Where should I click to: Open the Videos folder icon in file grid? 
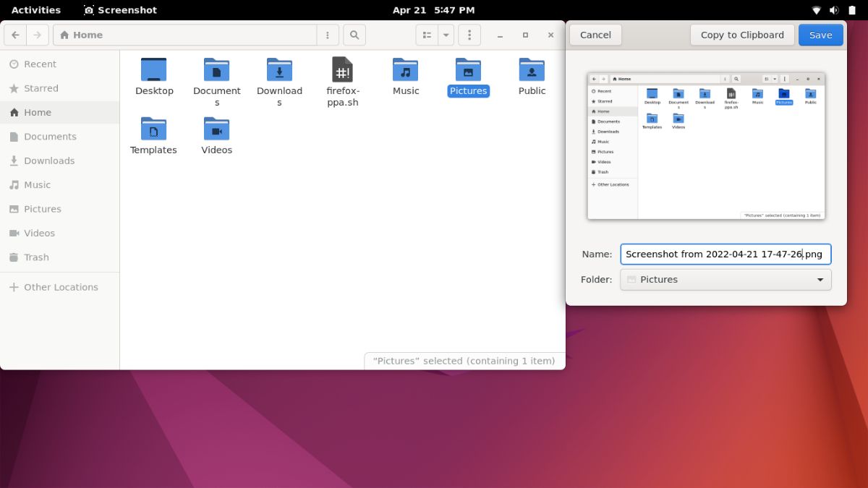pyautogui.click(x=216, y=132)
